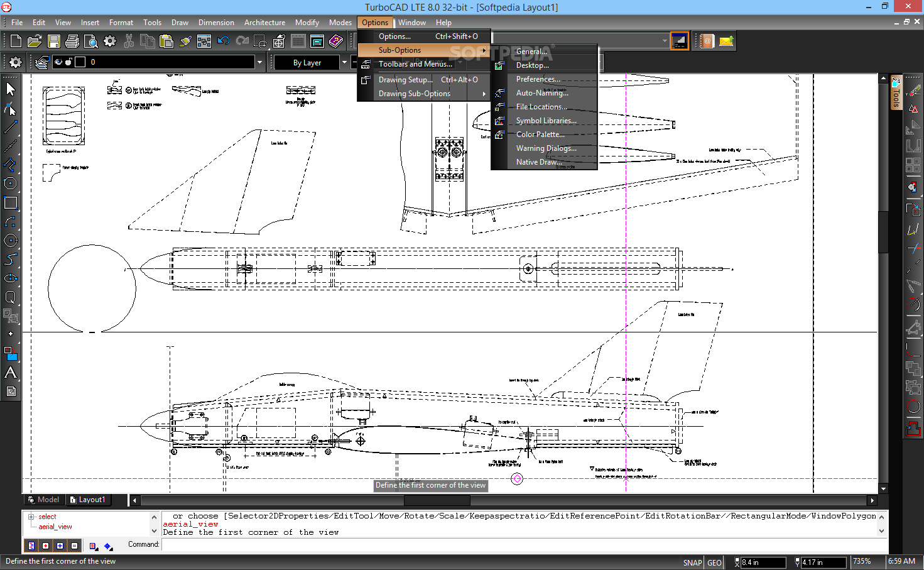Open the Dimension menu
The width and height of the screenshot is (924, 570).
(216, 23)
